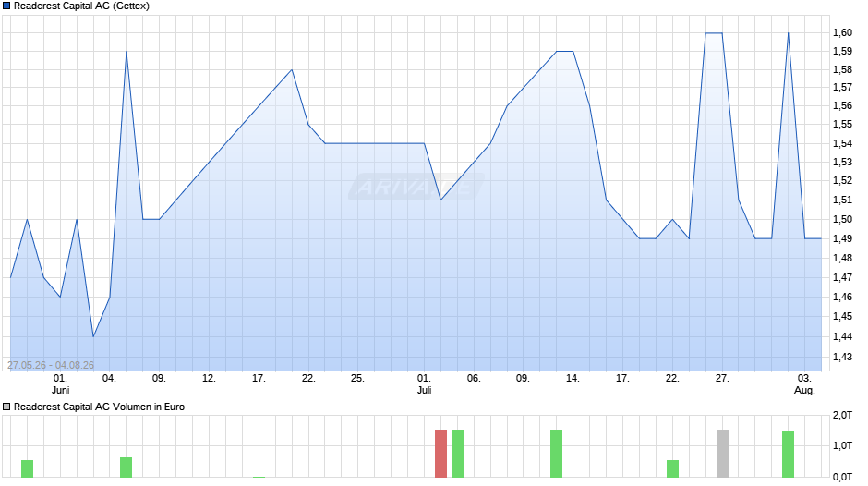Click the y-axis price label 1,50
Image resolution: width=868 pixels, height=486 pixels.
pyautogui.click(x=842, y=219)
